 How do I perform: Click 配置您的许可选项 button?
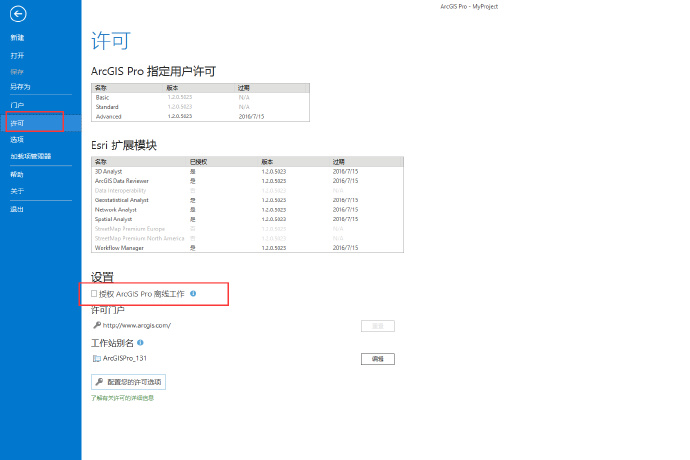coord(128,382)
